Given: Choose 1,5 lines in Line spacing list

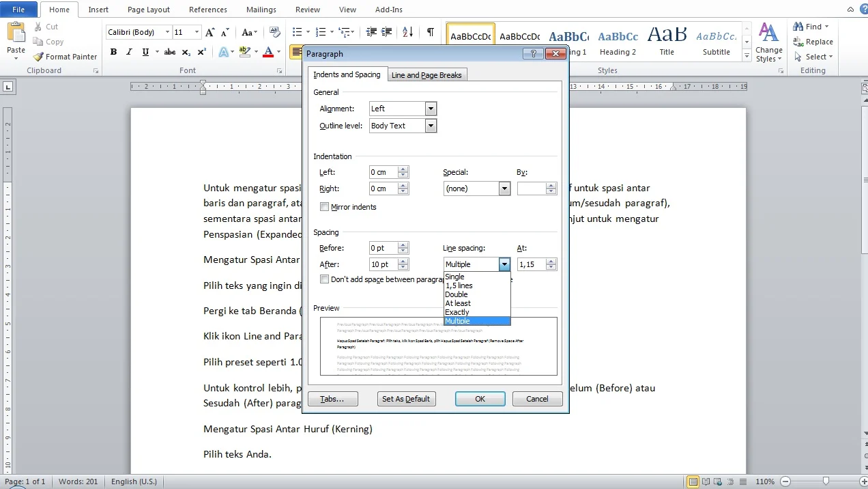Looking at the screenshot, I should 477,285.
